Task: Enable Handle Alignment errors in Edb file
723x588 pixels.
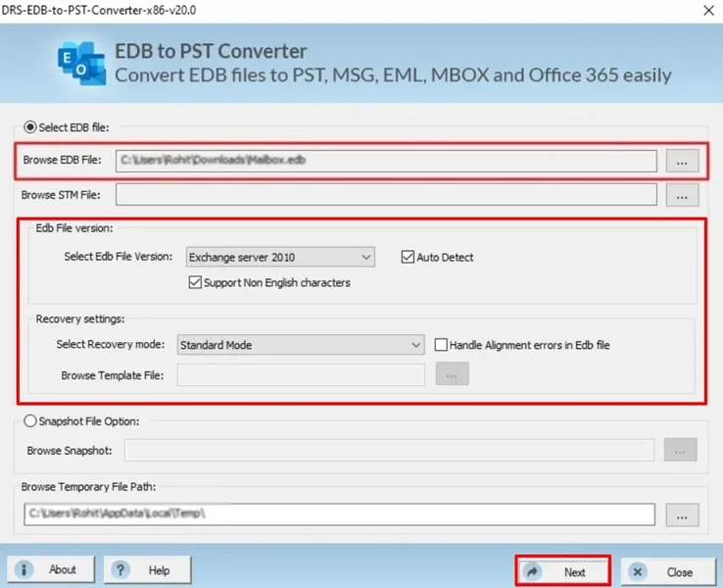Action: click(441, 345)
